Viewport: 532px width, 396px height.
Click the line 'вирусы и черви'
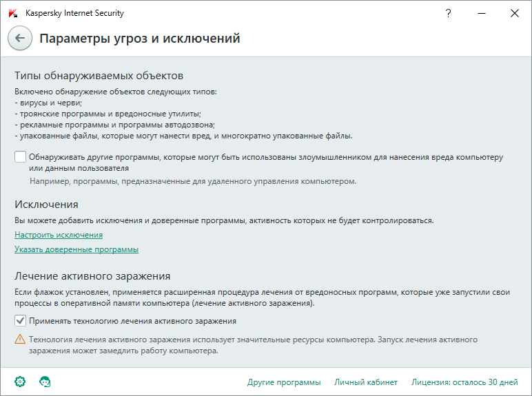point(48,103)
